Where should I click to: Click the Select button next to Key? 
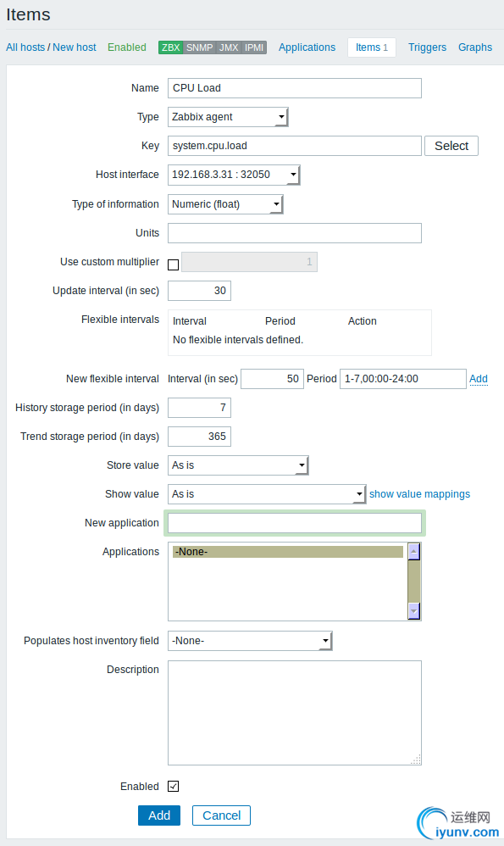451,146
